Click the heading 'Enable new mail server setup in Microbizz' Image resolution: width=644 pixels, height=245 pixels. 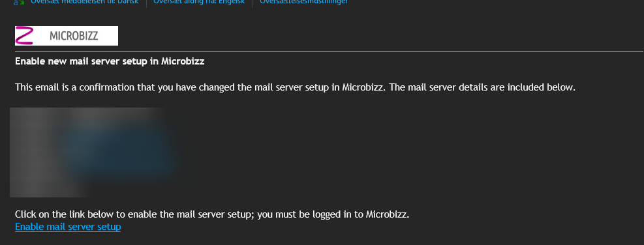(x=110, y=61)
